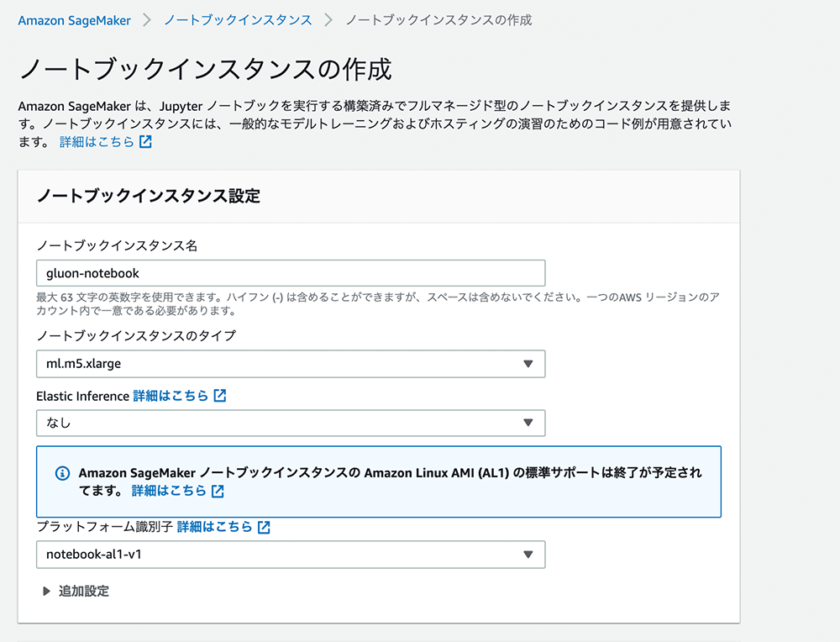Click the notebook instance name field
The image size is (840, 642).
(291, 273)
